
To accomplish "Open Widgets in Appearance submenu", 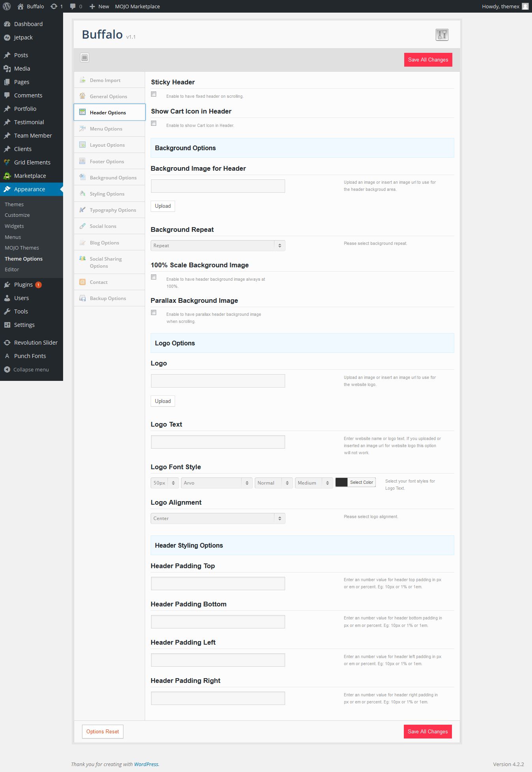I will coord(14,226).
